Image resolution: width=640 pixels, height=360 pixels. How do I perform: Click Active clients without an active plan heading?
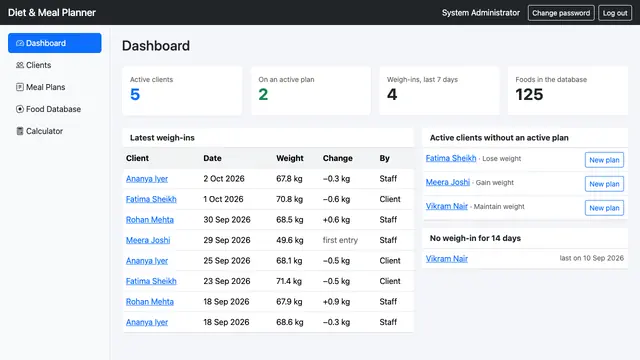499,138
